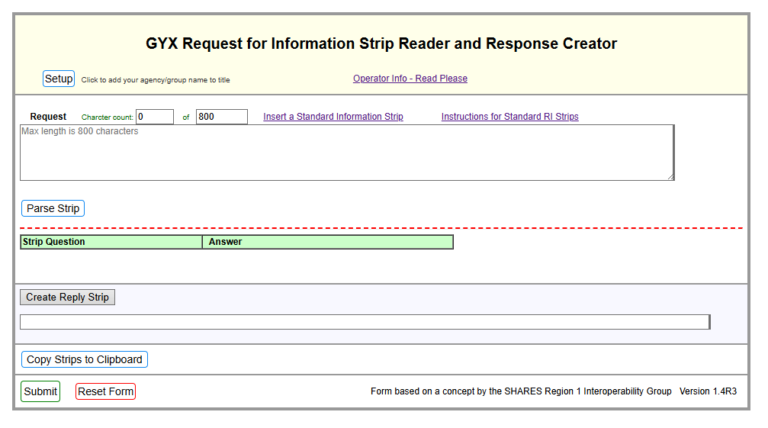Screen dimensions: 768x428
Task: Click the bold Request label
Action: point(48,117)
